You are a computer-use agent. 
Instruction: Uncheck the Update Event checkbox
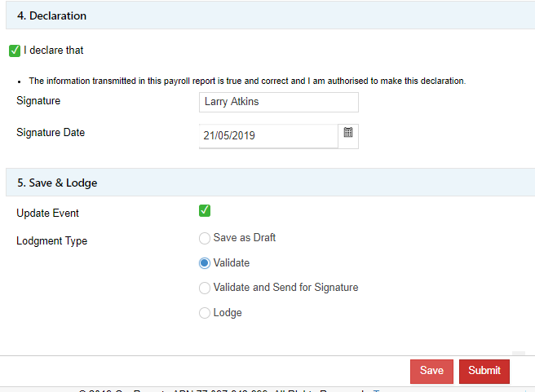tap(205, 211)
